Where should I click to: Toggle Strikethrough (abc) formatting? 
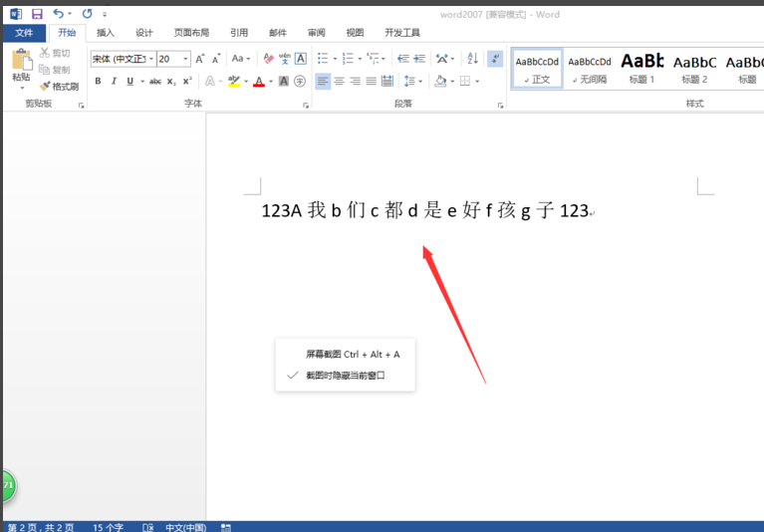[x=155, y=82]
